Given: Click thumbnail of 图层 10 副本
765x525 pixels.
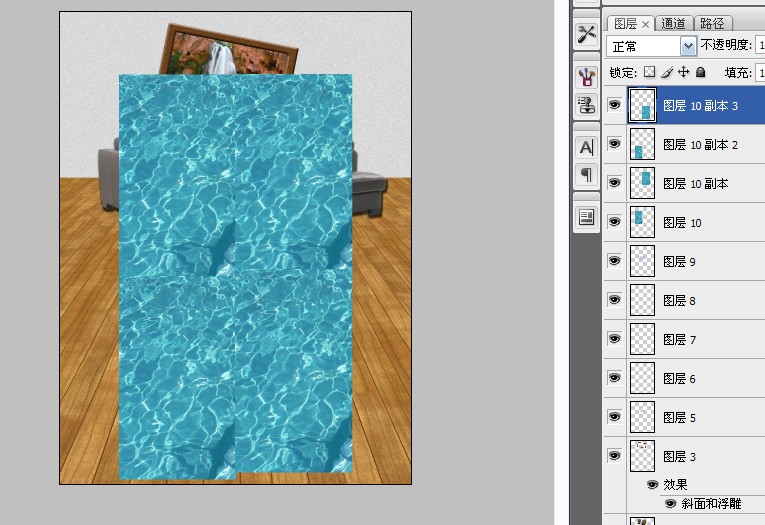Looking at the screenshot, I should 642,183.
